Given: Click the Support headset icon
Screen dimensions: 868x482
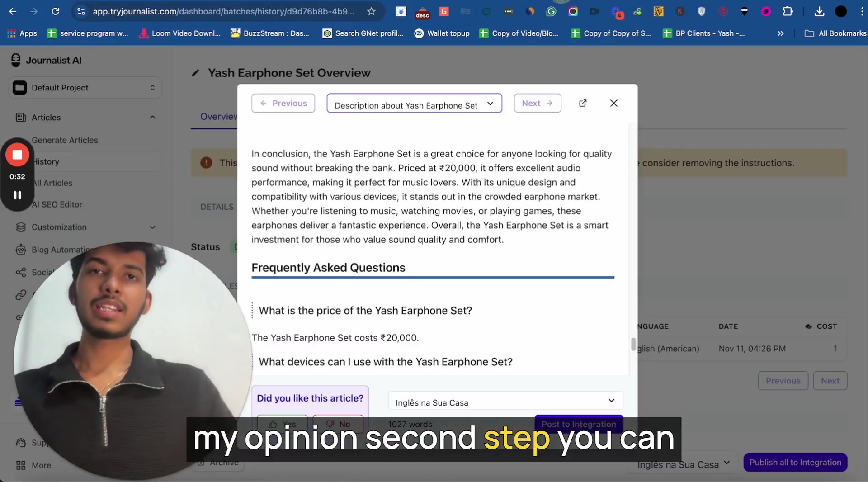Looking at the screenshot, I should tap(21, 443).
